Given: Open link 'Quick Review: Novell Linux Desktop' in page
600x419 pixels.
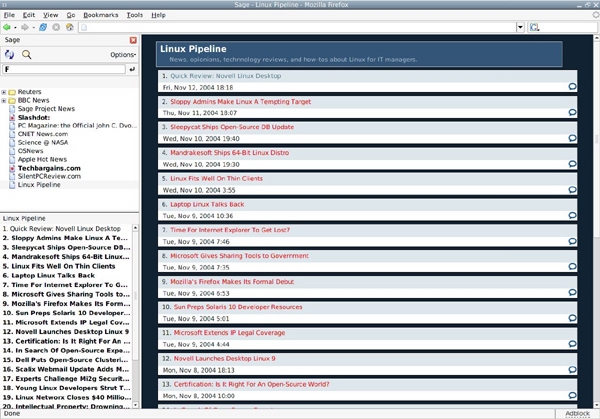Looking at the screenshot, I should pos(225,76).
